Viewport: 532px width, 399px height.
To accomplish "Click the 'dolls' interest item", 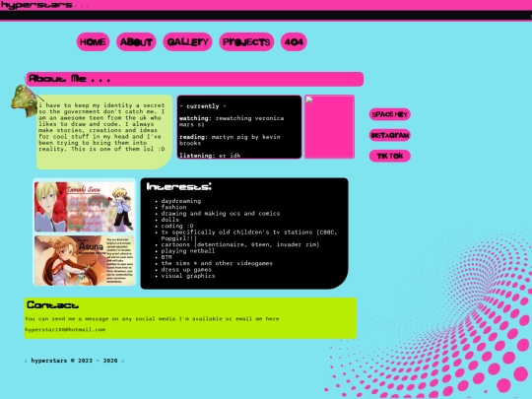I will tap(170, 220).
